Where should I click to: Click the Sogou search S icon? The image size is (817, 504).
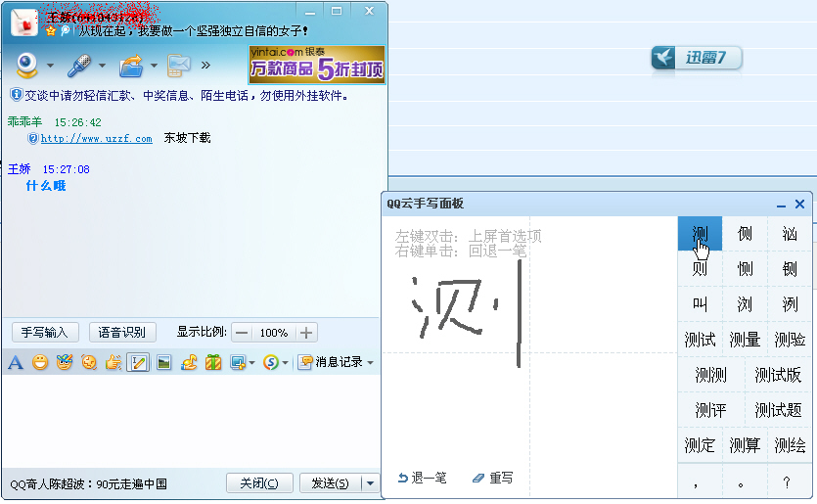coord(271,362)
